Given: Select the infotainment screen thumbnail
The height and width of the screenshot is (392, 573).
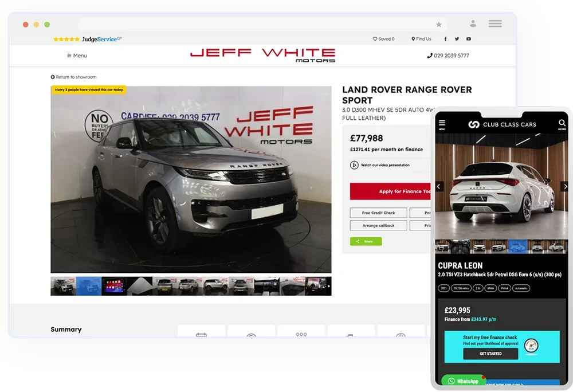Looking at the screenshot, I should pos(115,286).
